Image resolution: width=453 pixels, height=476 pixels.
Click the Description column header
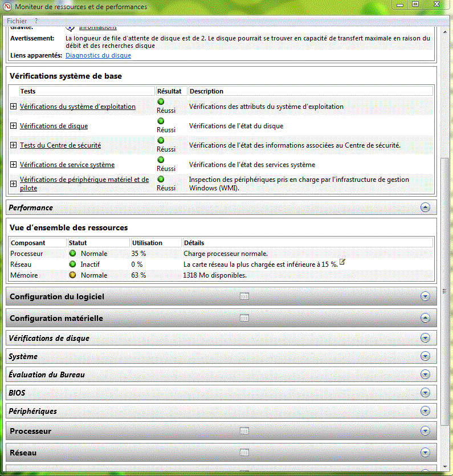click(x=311, y=91)
